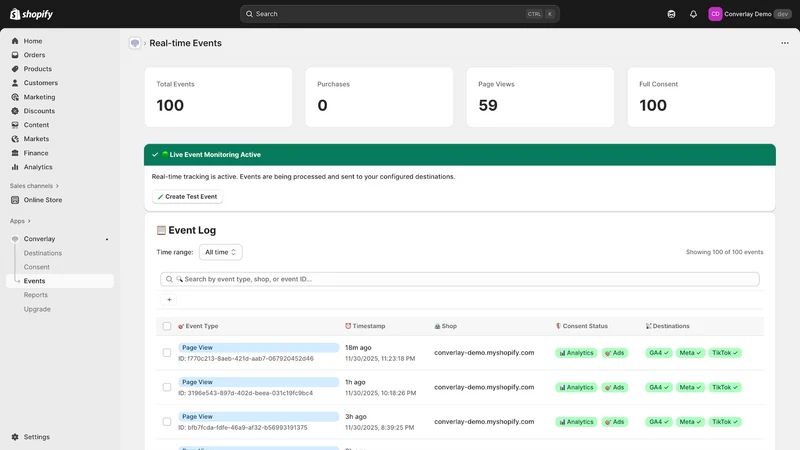Click the Finance bank icon

coord(15,153)
